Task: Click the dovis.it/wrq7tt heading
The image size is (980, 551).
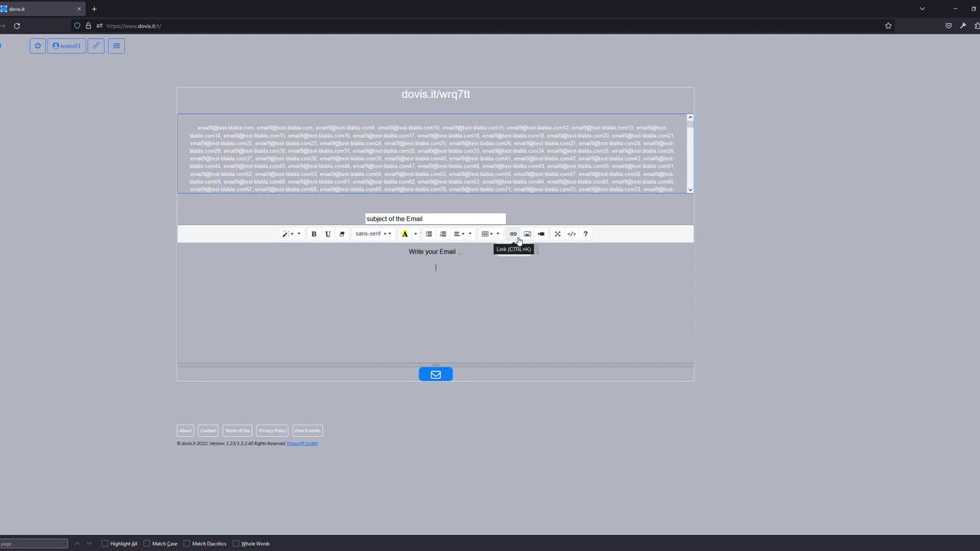Action: [x=436, y=94]
